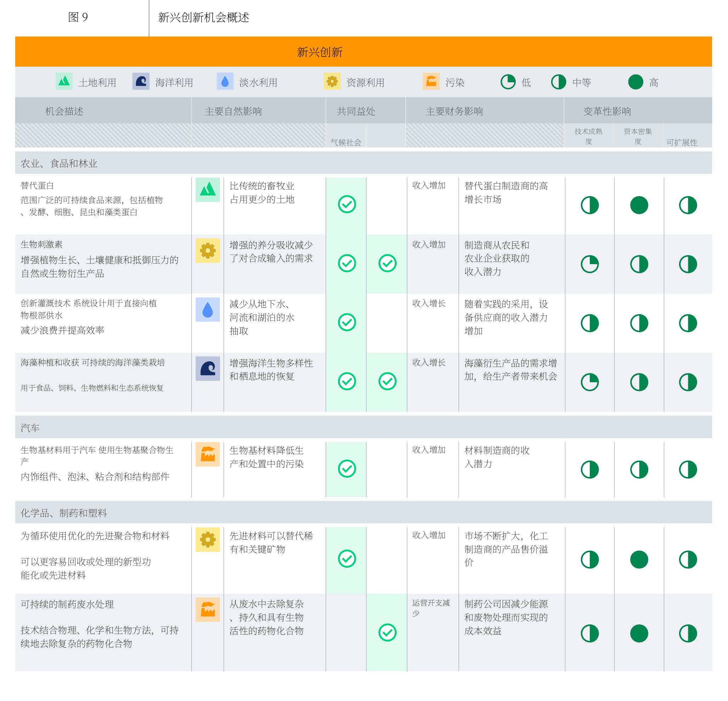
Task: Click the 图 9 figure label
Action: [x=78, y=17]
